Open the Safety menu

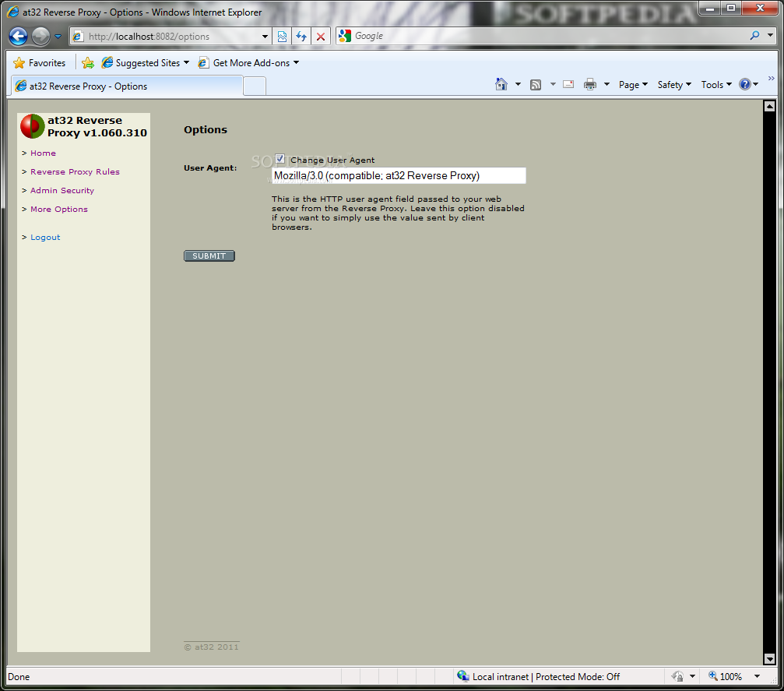pos(674,85)
